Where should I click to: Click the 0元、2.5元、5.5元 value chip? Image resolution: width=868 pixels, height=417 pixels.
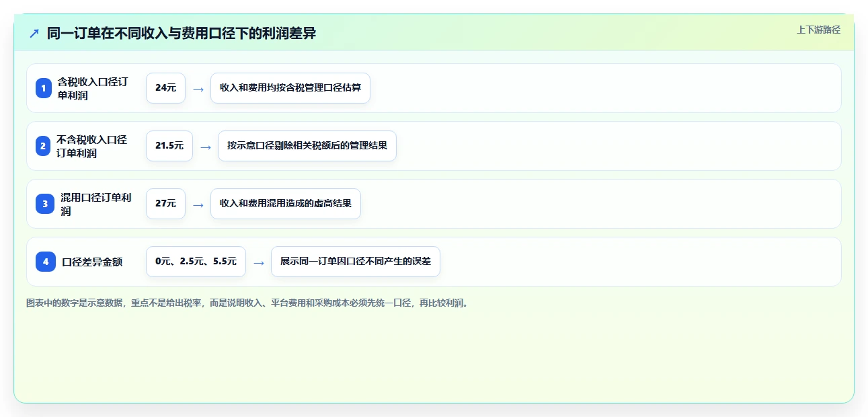(x=196, y=262)
